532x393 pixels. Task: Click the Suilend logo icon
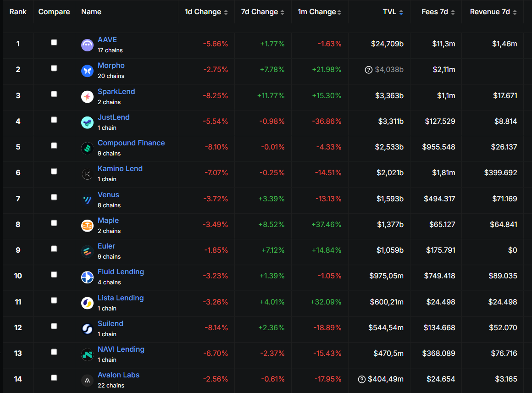click(x=87, y=329)
